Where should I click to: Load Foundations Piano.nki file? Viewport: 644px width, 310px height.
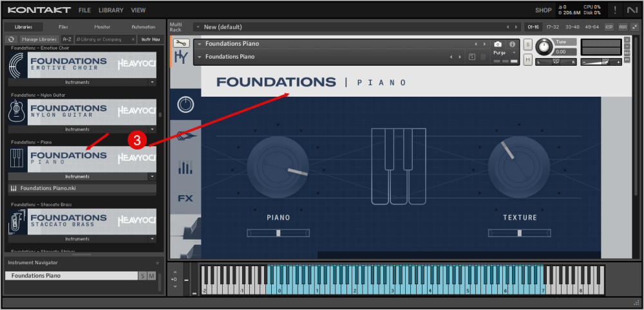pyautogui.click(x=82, y=188)
